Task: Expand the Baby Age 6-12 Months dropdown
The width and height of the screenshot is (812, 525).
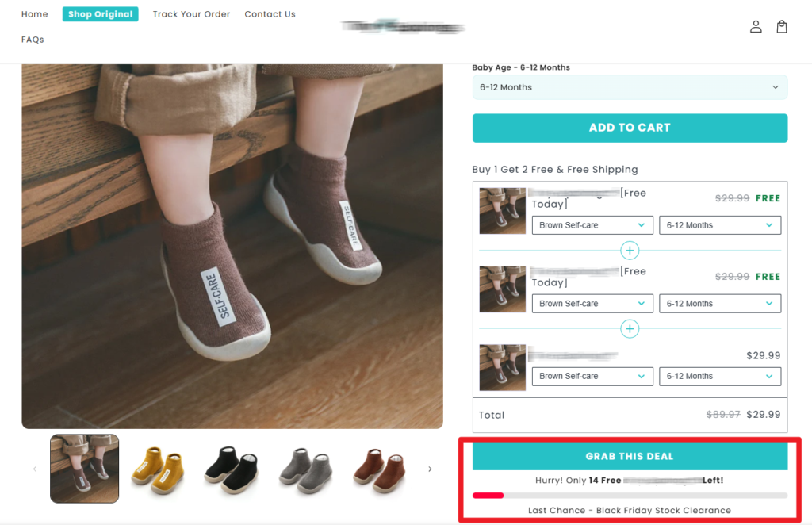Action: 630,87
